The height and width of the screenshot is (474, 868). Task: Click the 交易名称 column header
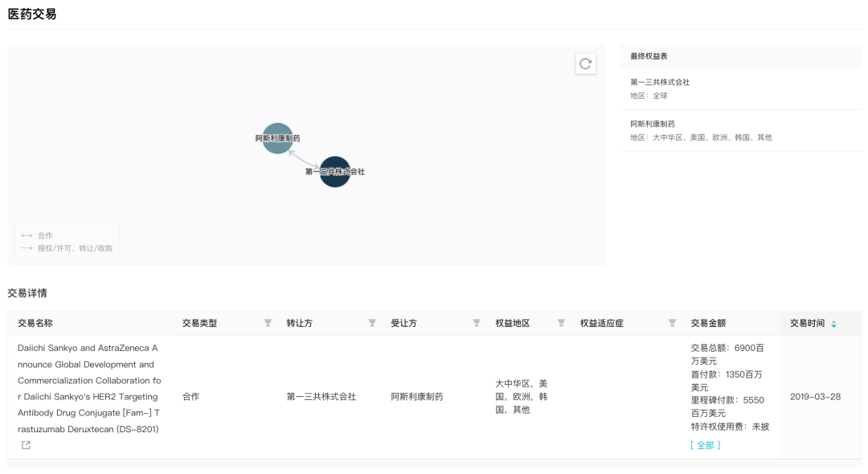pyautogui.click(x=35, y=323)
